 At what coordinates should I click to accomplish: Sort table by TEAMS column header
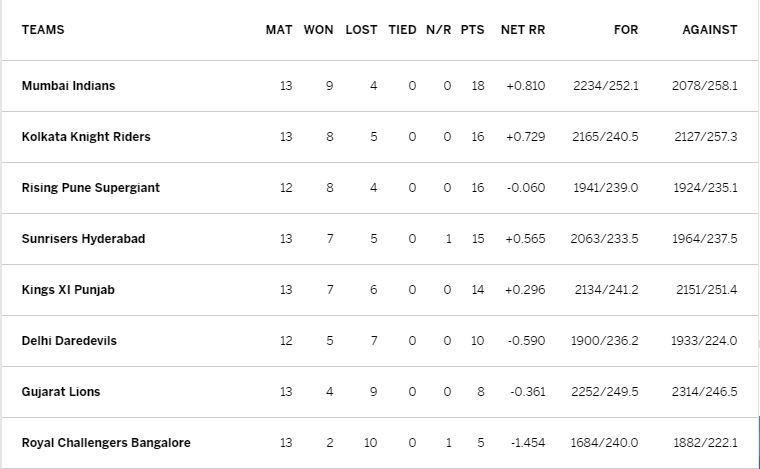coord(43,30)
